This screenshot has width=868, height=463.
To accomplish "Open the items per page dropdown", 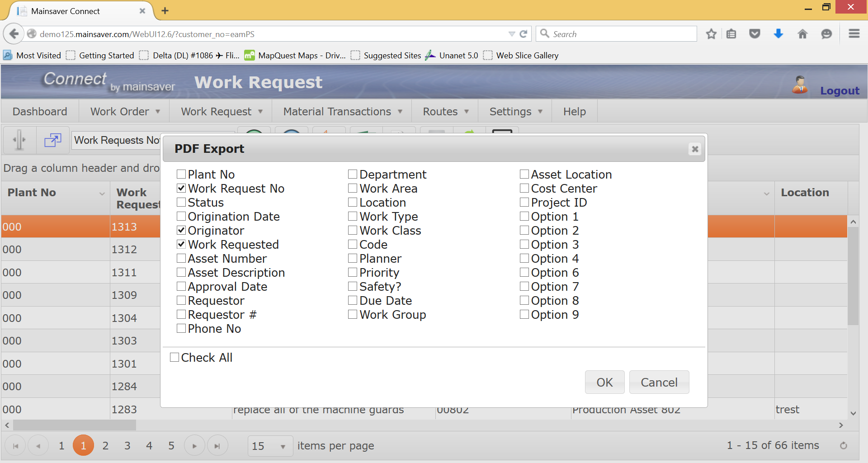I will pyautogui.click(x=270, y=446).
